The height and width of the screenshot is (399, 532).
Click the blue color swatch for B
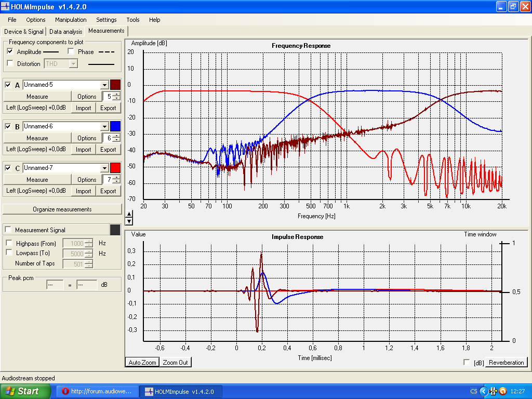click(x=115, y=127)
